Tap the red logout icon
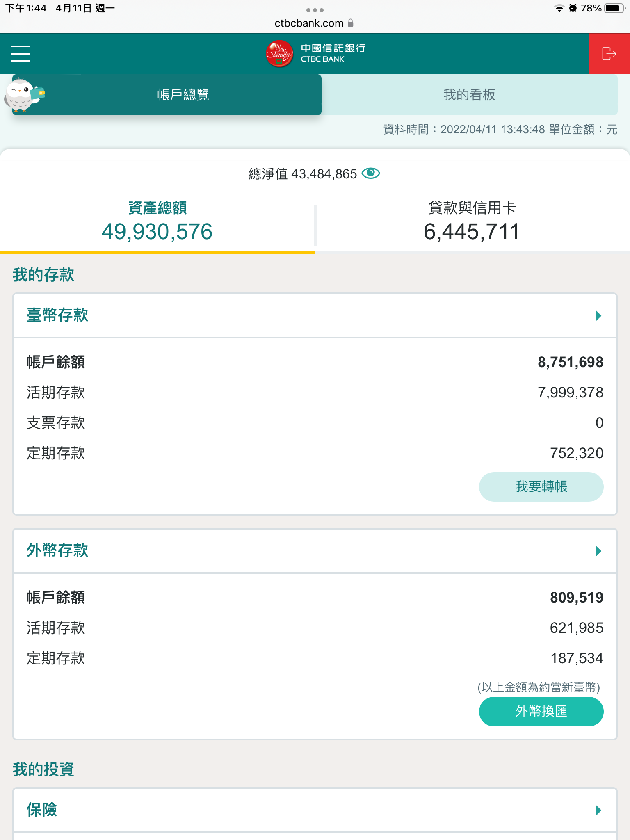This screenshot has height=840, width=630. pos(609,54)
